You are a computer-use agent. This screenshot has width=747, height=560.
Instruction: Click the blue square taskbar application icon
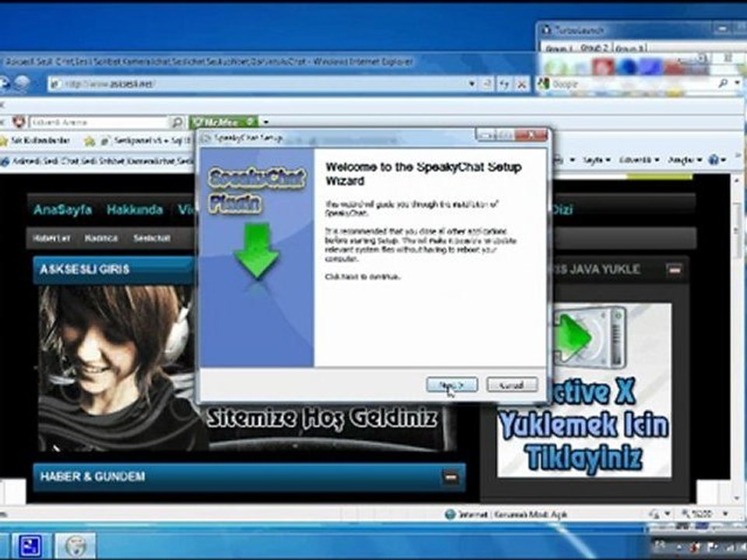[29, 546]
